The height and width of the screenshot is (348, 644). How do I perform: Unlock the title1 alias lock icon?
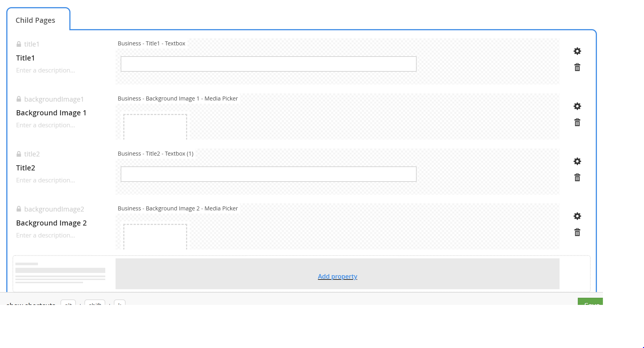(x=19, y=44)
